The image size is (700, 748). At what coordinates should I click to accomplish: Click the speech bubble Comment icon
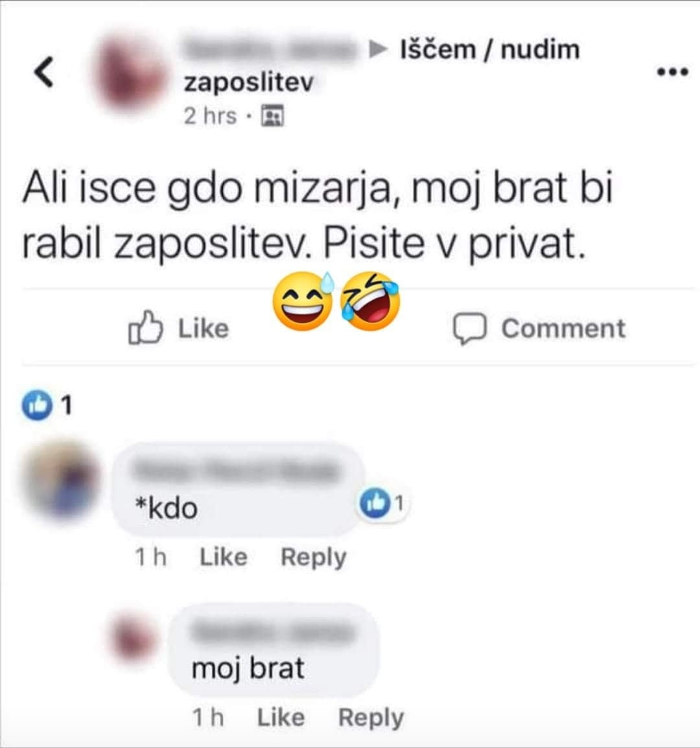469,328
